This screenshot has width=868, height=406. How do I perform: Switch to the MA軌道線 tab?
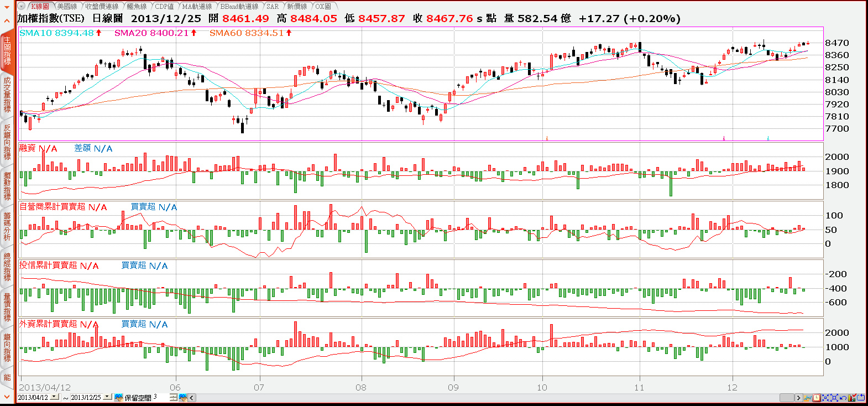pos(197,6)
